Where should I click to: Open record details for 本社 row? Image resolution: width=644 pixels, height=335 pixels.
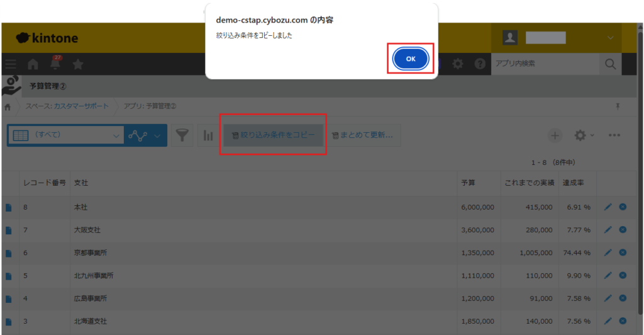click(x=9, y=208)
